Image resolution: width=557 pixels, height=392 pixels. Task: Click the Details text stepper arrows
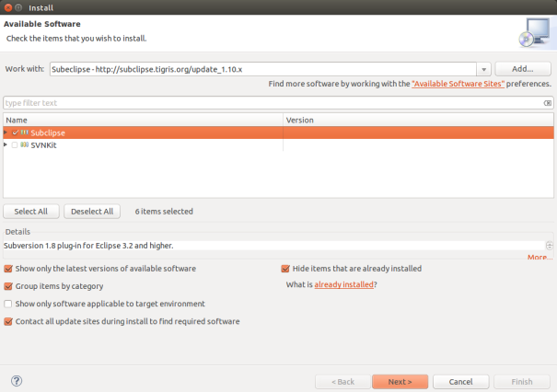tap(550, 246)
